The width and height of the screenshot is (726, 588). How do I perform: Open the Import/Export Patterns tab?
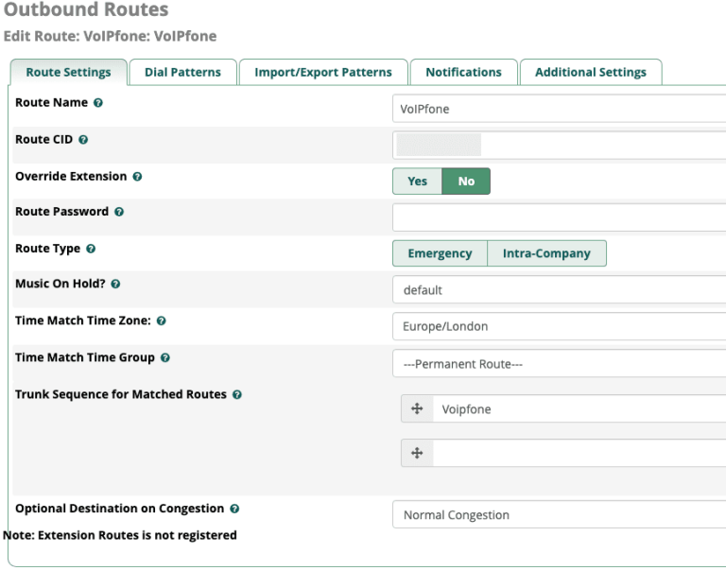322,72
